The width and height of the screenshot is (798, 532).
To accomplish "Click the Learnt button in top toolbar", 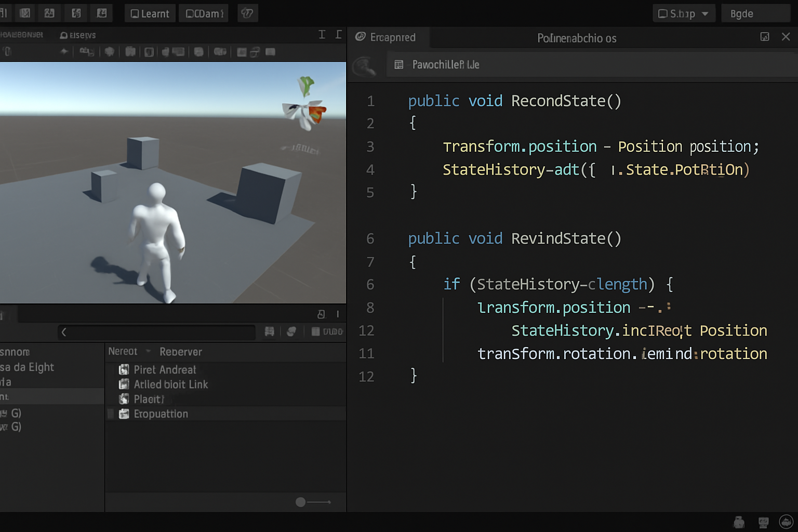I will coord(150,14).
